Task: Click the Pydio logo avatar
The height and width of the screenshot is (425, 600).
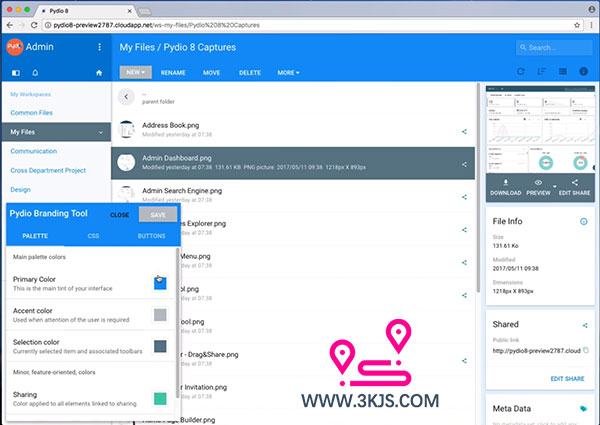Action: [15, 47]
